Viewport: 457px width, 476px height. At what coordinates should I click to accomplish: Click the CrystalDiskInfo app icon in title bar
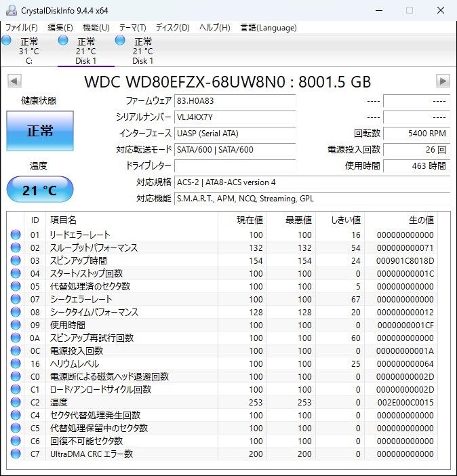12,10
